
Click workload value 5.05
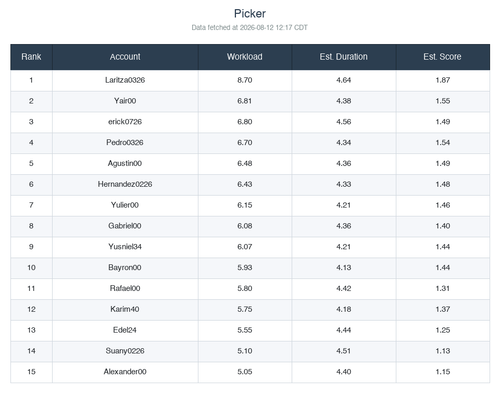coord(245,372)
